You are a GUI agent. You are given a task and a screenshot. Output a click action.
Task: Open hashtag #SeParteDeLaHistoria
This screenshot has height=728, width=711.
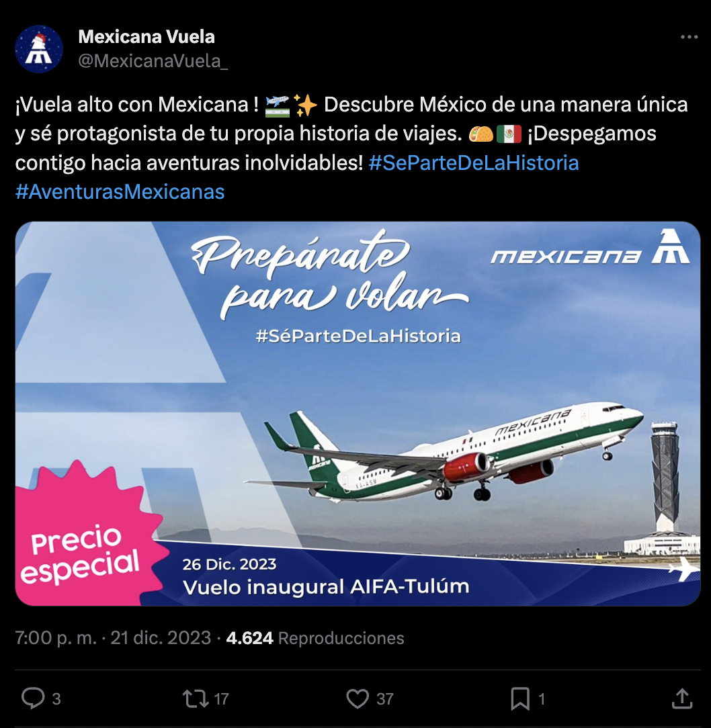[x=474, y=163]
